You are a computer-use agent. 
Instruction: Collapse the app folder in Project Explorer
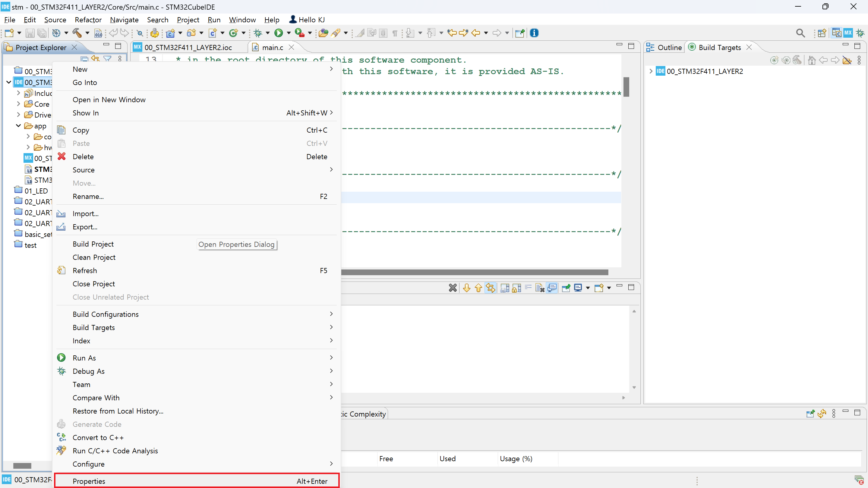pyautogui.click(x=18, y=126)
